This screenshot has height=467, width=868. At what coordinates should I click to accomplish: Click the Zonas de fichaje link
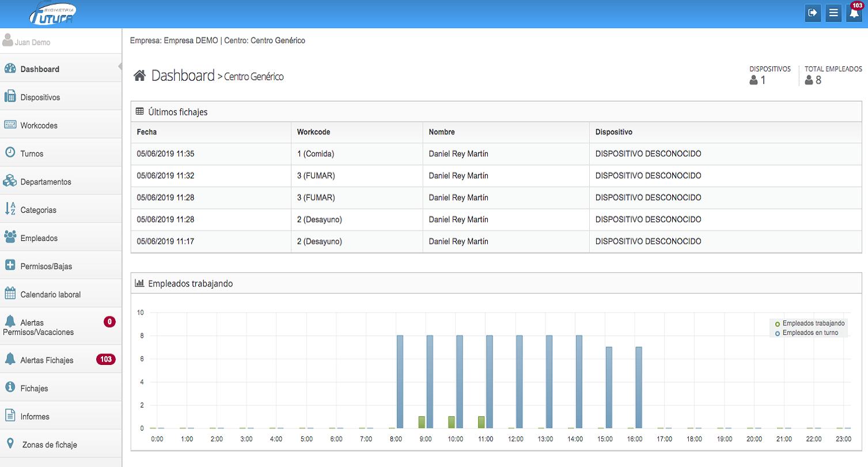pyautogui.click(x=61, y=444)
